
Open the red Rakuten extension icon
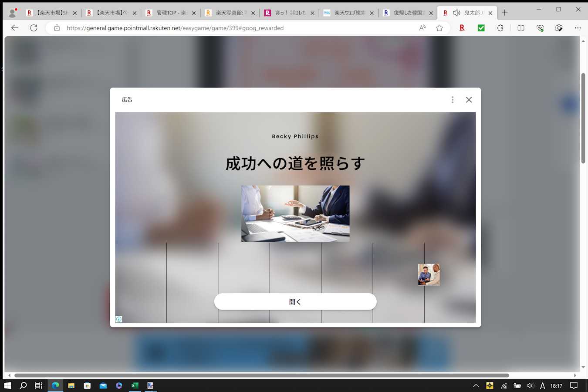[x=462, y=28]
